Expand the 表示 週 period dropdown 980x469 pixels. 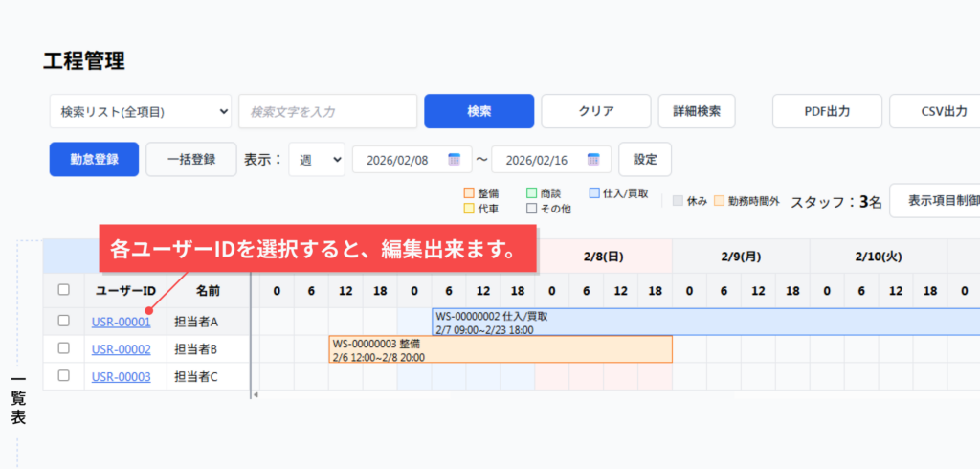point(317,160)
